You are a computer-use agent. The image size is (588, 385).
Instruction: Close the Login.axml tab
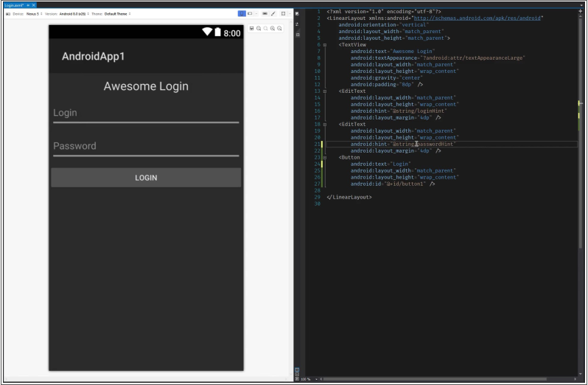click(34, 4)
